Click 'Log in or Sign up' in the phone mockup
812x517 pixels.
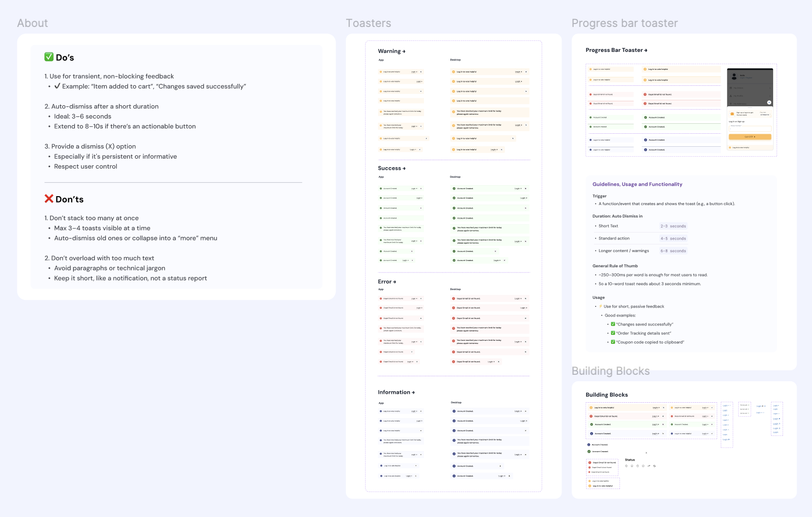point(737,121)
